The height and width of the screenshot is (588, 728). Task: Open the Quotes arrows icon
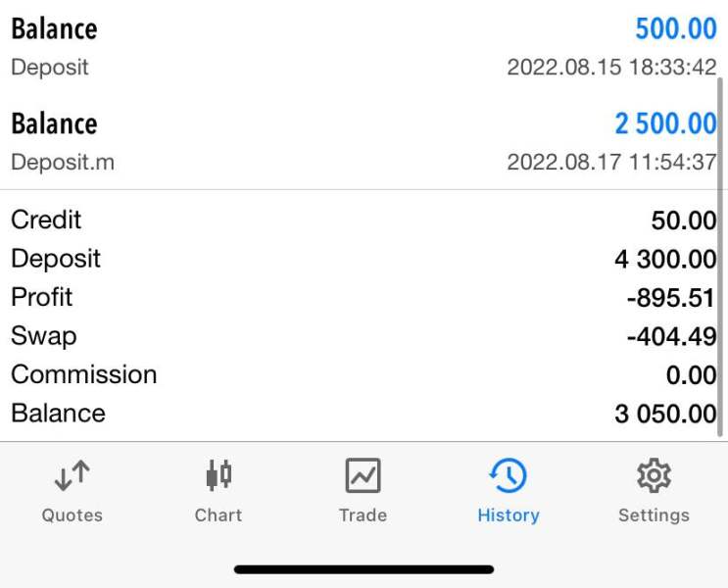tap(72, 475)
